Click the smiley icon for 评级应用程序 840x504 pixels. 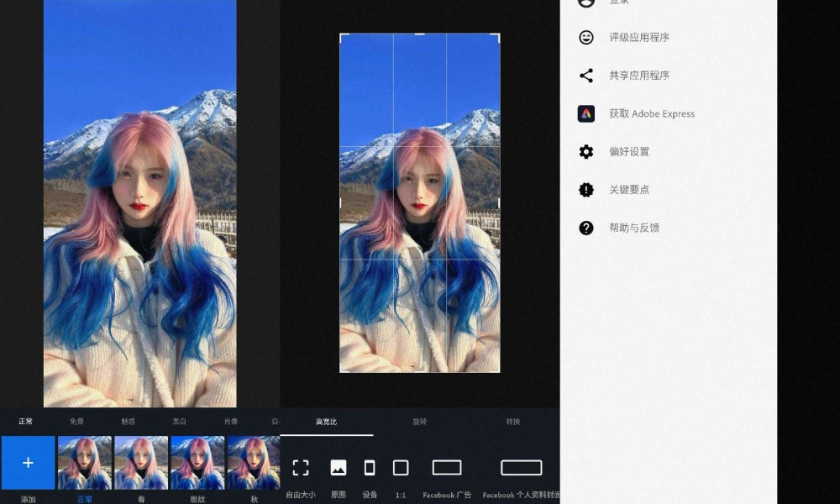586,38
